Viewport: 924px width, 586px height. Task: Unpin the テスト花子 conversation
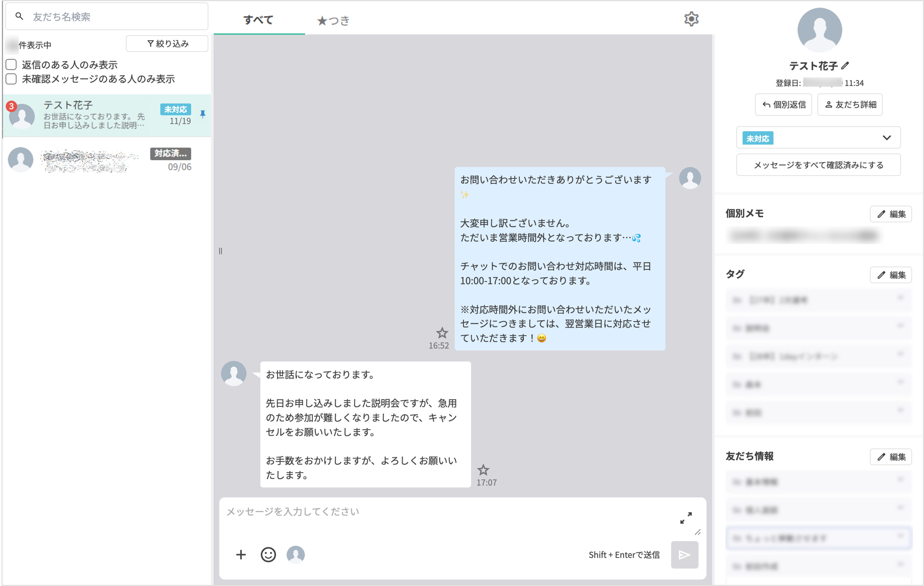(x=203, y=114)
